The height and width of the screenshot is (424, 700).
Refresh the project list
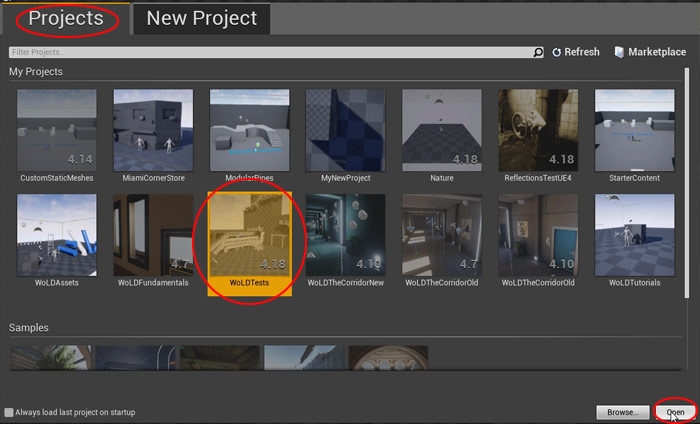(576, 52)
